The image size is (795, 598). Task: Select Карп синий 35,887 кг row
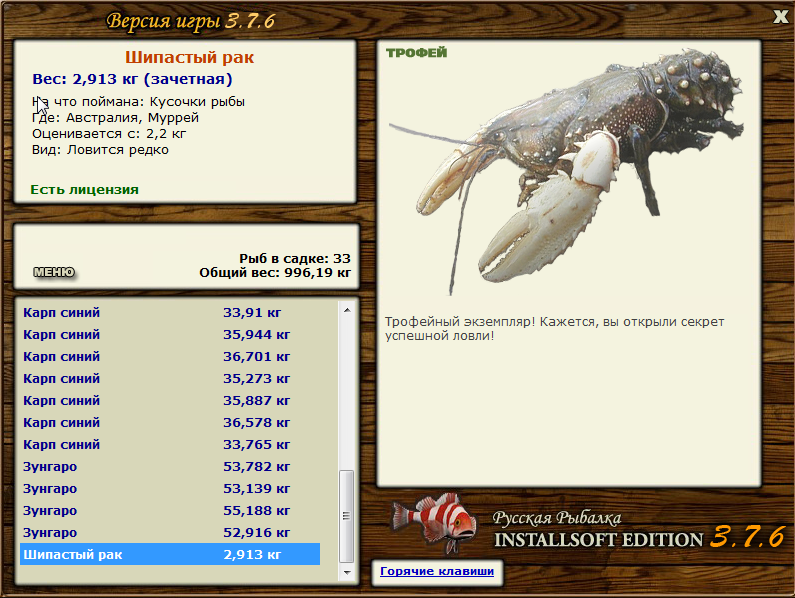(170, 401)
